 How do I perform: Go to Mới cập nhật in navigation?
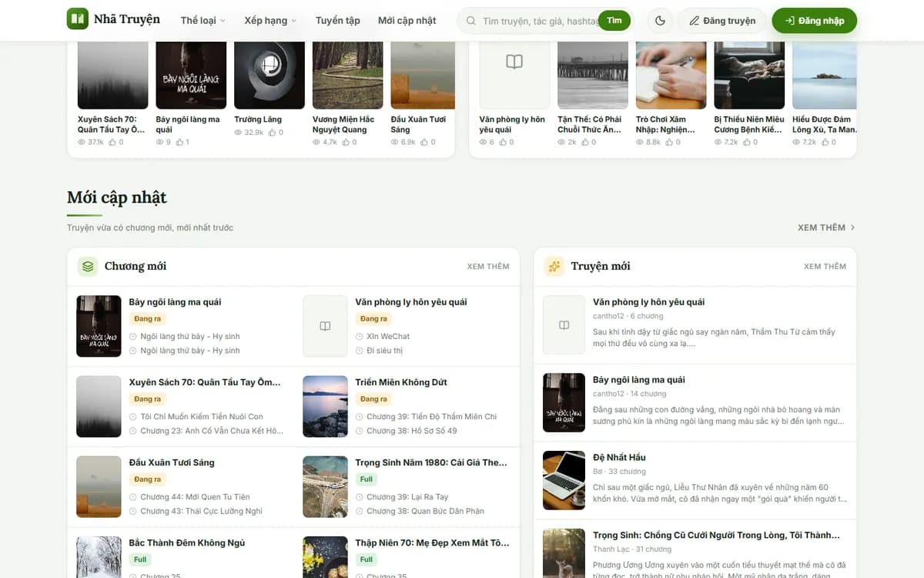(x=407, y=21)
